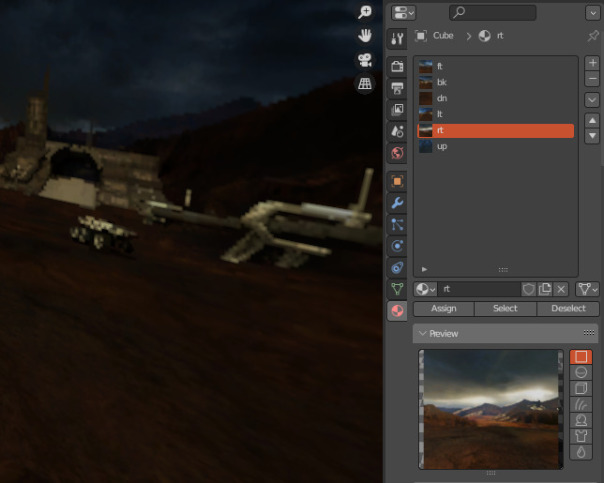
Task: Open the Object Constraints tab
Action: point(397,268)
